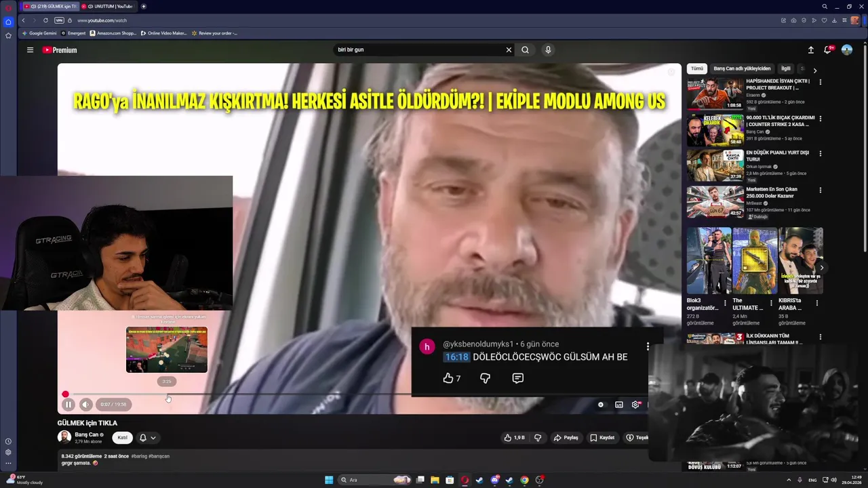Image resolution: width=868 pixels, height=488 pixels.
Task: Dislike the comment with its thumbs down
Action: [x=485, y=378]
